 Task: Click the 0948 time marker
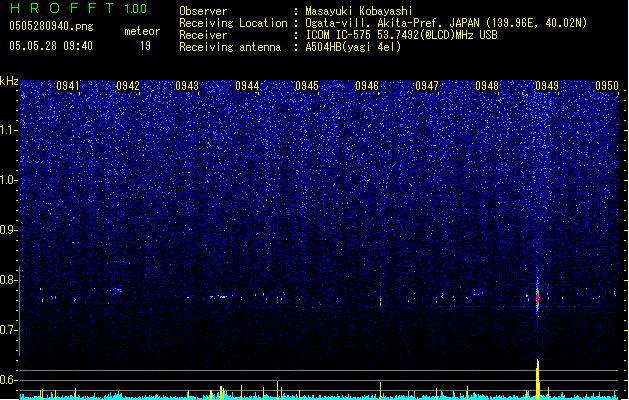click(487, 86)
